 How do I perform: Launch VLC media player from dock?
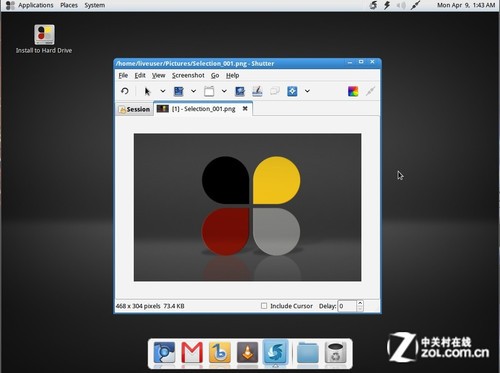coord(247,353)
